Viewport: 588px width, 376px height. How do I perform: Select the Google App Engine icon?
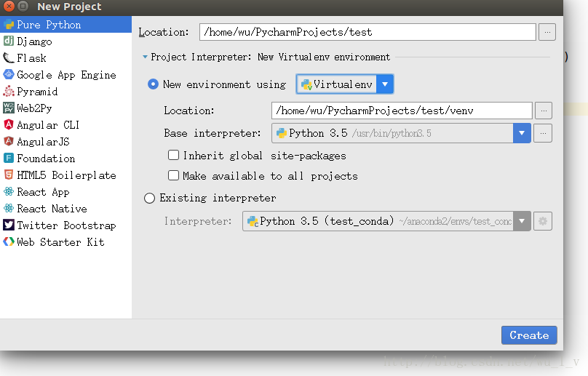coord(9,75)
